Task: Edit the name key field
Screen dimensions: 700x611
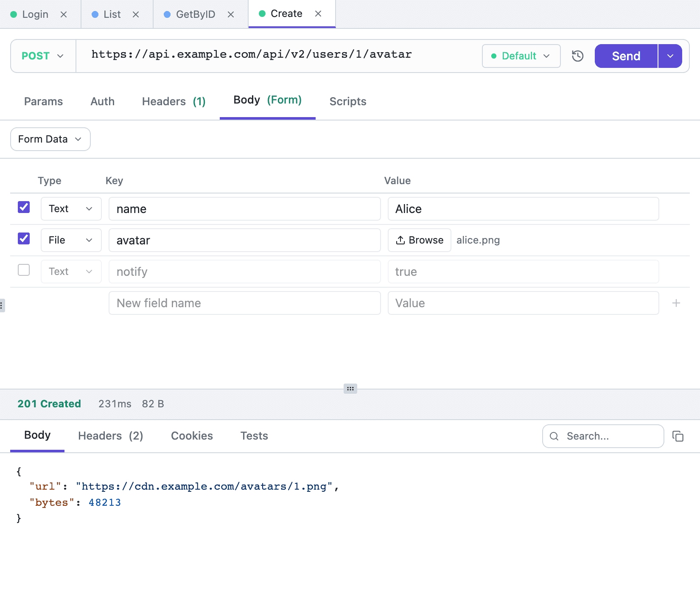Action: coord(245,209)
